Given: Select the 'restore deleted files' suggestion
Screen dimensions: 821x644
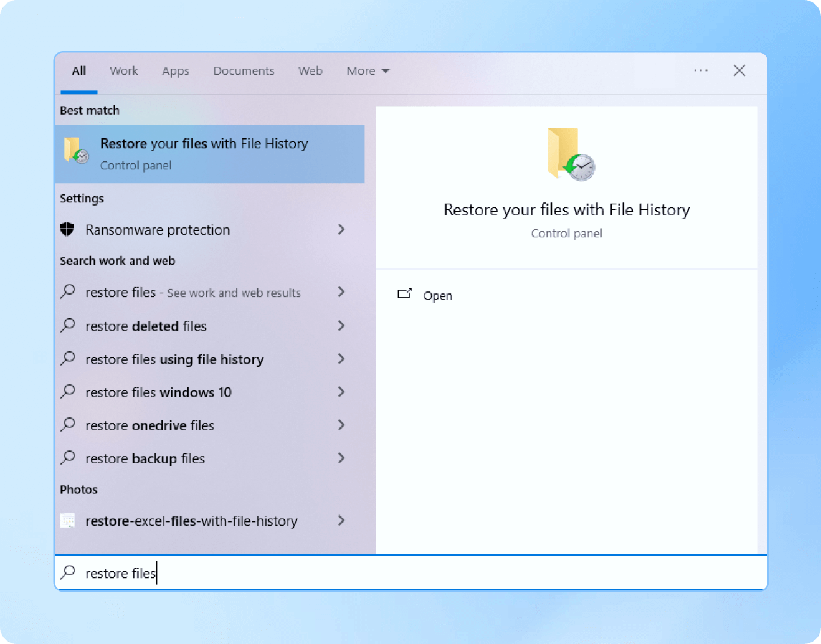Looking at the screenshot, I should click(x=210, y=326).
